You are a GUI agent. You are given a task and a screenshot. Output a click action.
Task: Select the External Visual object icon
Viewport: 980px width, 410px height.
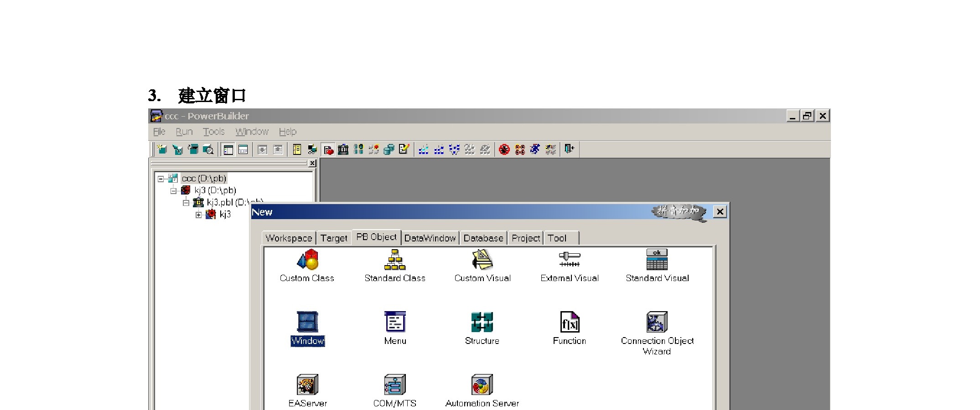(570, 260)
